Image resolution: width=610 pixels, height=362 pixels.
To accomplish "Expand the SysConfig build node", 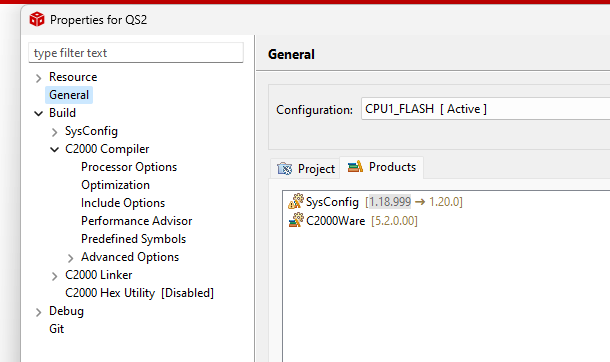I will pos(54,132).
